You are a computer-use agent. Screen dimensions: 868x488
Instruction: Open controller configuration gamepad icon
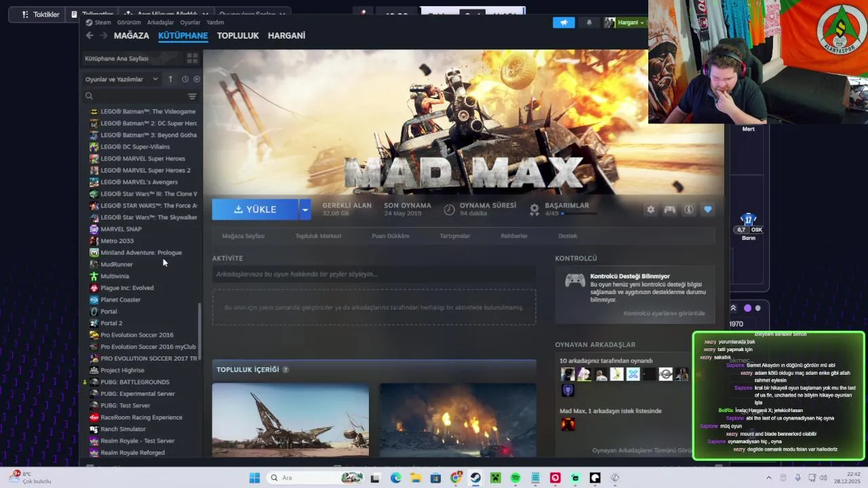[669, 209]
